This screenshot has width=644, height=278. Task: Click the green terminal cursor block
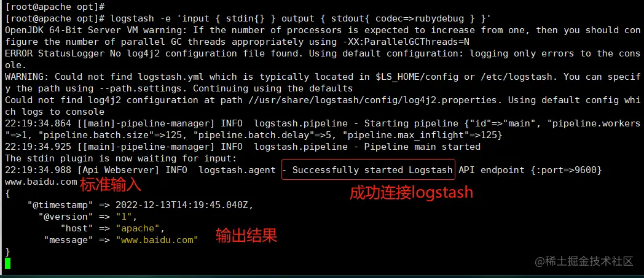[x=8, y=263]
